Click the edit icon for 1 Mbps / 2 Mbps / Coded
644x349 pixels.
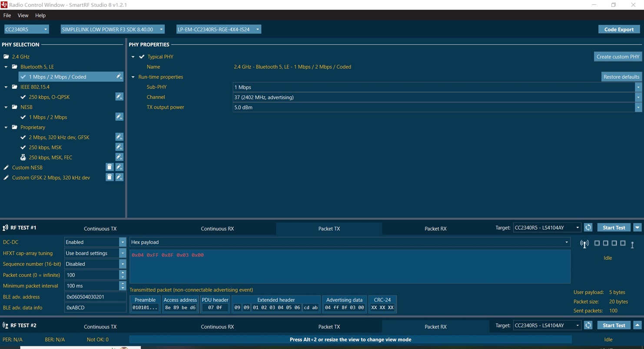(119, 77)
